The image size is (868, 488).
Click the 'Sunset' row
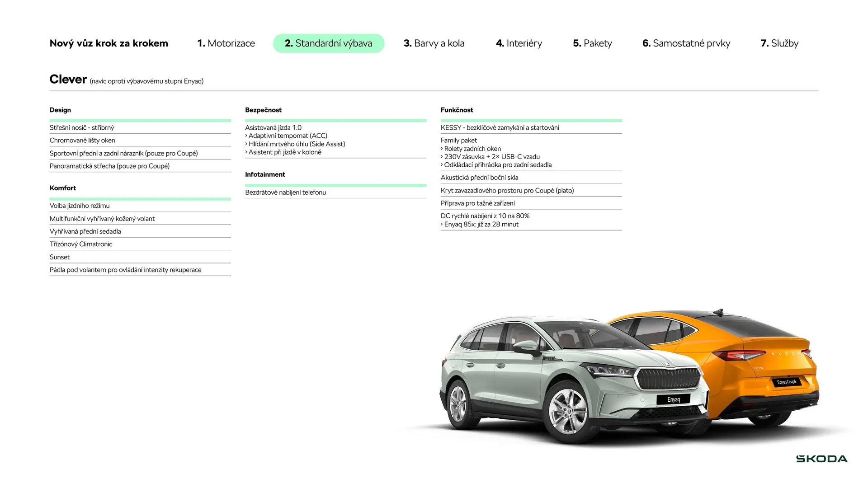click(140, 257)
